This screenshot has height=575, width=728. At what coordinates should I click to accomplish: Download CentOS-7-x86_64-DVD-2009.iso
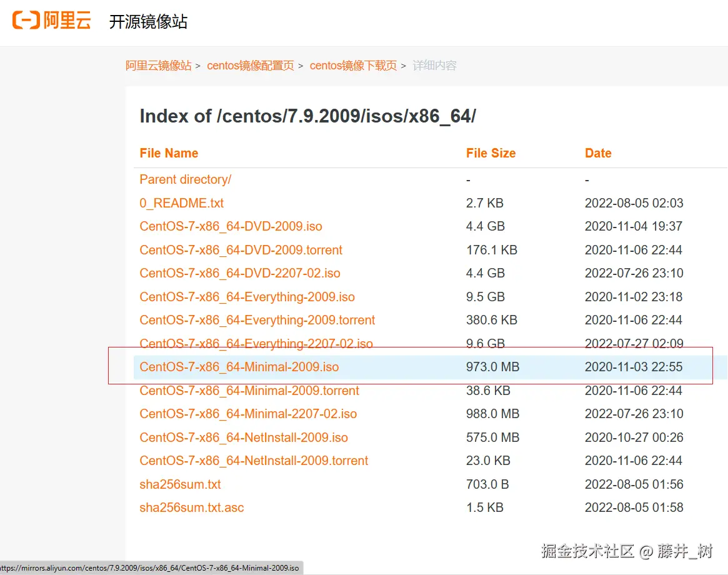231,226
